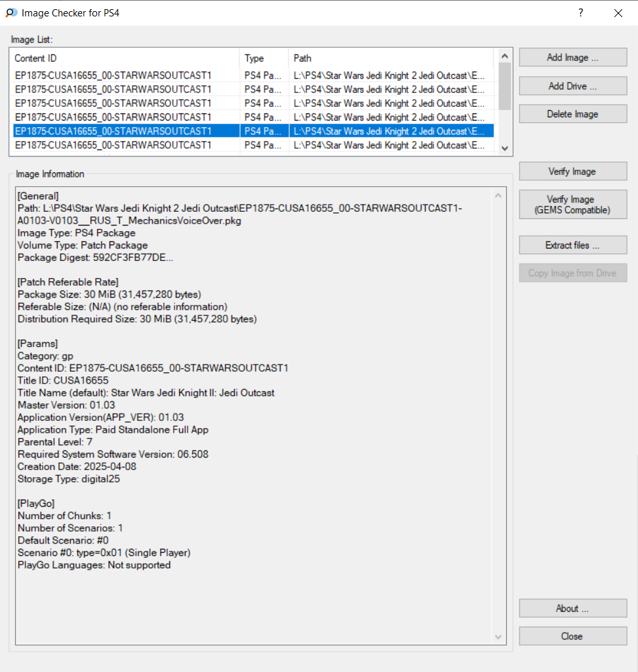This screenshot has width=638, height=672.
Task: Select the highlighted STARWARSOUTCAST1 row
Action: click(253, 131)
